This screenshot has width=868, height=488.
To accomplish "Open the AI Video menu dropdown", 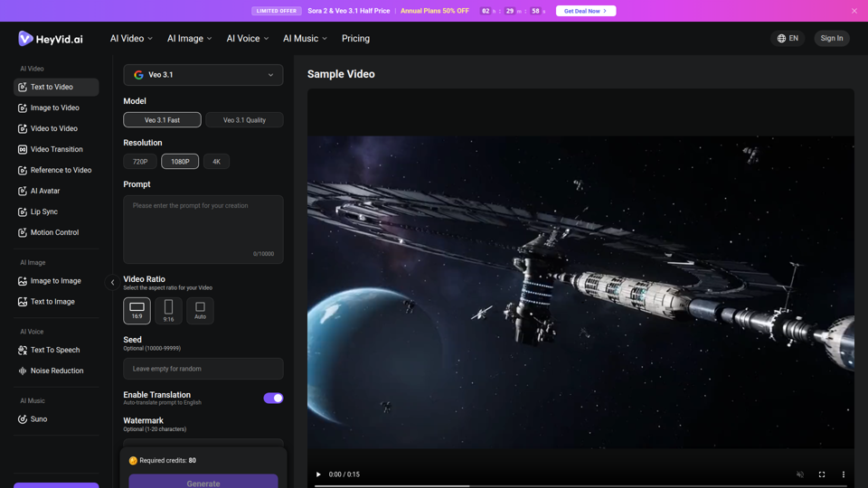I will pos(131,38).
